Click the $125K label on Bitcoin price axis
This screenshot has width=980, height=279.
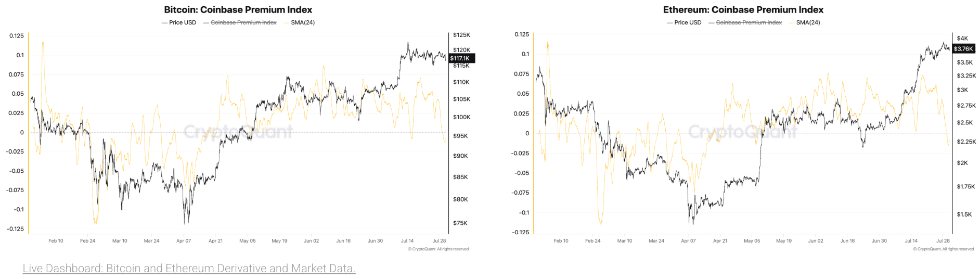pos(461,35)
